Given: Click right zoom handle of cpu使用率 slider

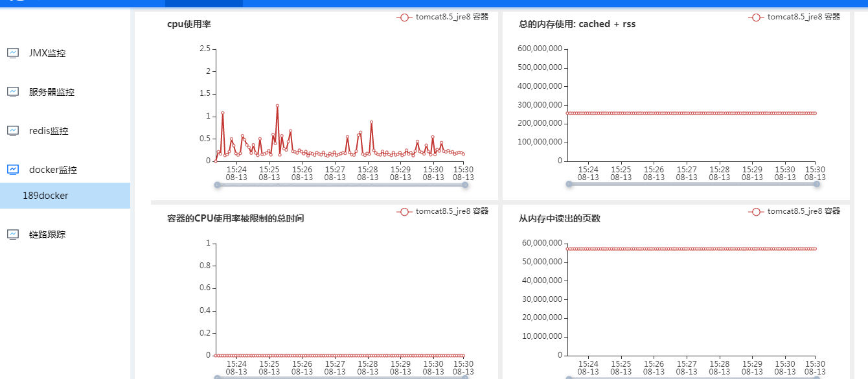Looking at the screenshot, I should pyautogui.click(x=465, y=185).
